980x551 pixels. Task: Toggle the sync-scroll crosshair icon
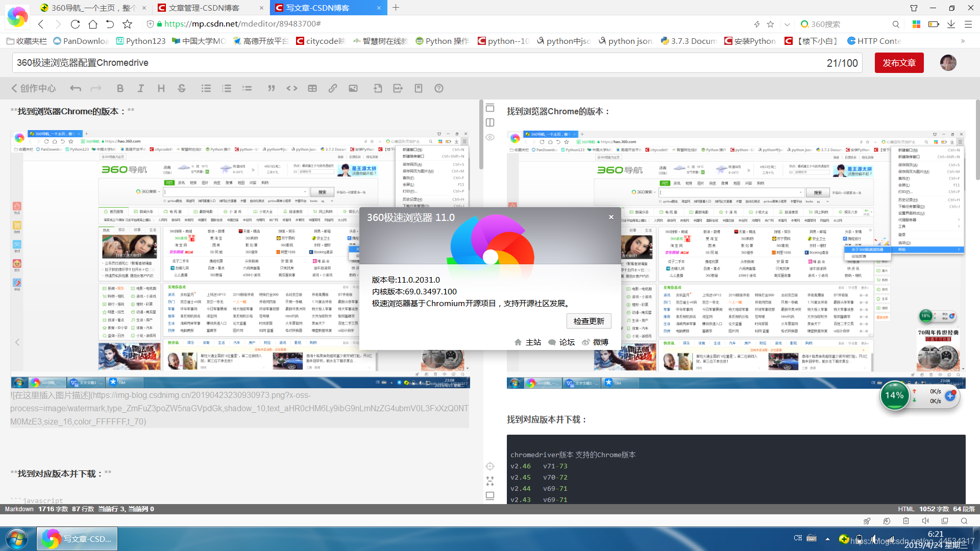pos(490,466)
